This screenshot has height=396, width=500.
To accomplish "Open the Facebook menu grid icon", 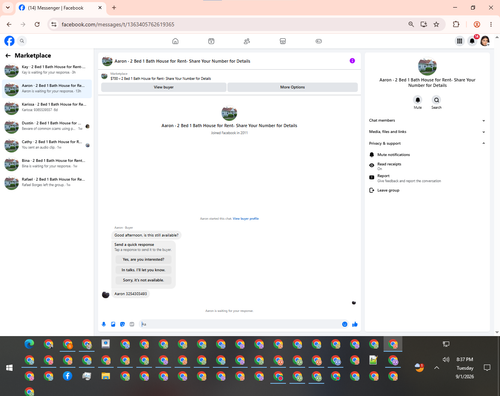I will [x=460, y=41].
